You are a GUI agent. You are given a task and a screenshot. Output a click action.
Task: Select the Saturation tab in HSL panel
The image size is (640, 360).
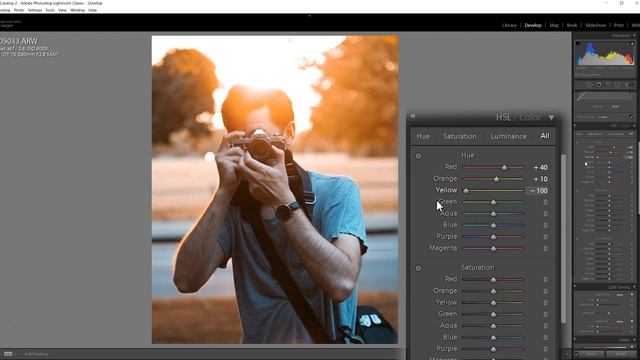click(460, 136)
